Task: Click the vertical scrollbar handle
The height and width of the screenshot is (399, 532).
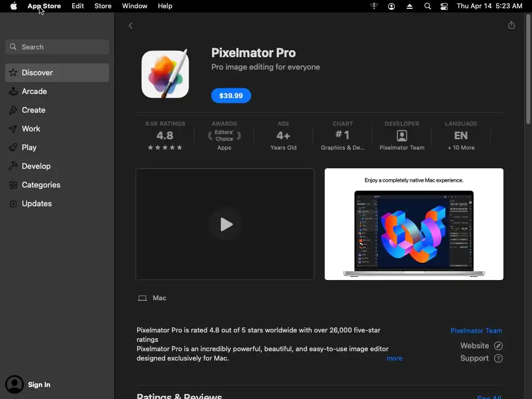Action: (x=528, y=70)
